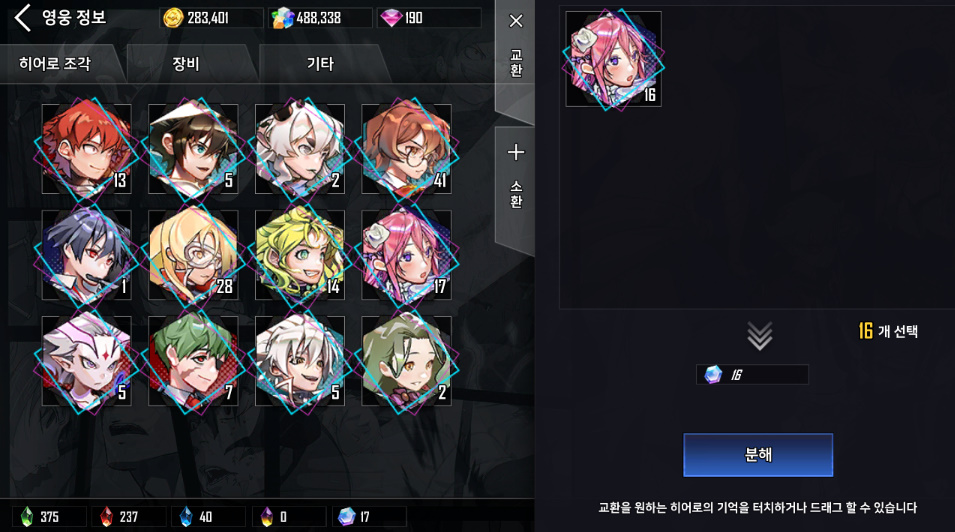Image resolution: width=955 pixels, height=532 pixels.
Task: Select the glasses hero fragment with 41
Action: [406, 149]
